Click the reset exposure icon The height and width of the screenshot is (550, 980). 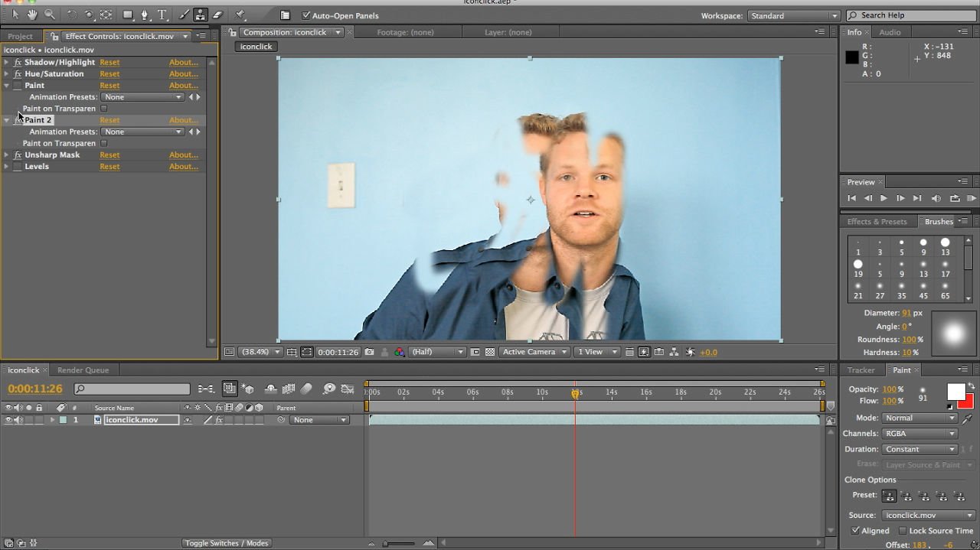point(691,352)
